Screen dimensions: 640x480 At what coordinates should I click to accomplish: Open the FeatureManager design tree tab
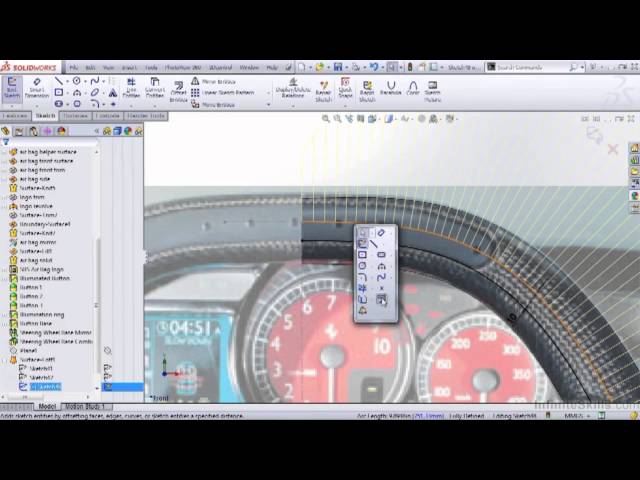[5, 131]
